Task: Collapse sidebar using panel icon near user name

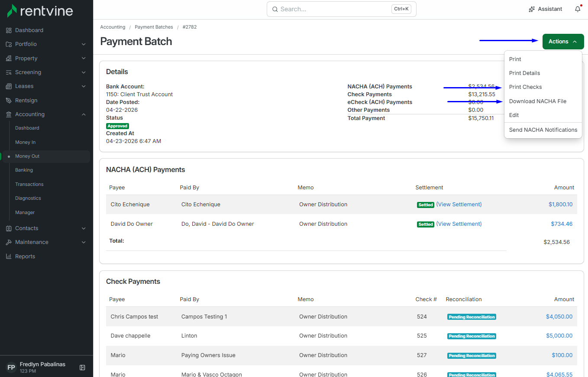Action: pyautogui.click(x=82, y=367)
